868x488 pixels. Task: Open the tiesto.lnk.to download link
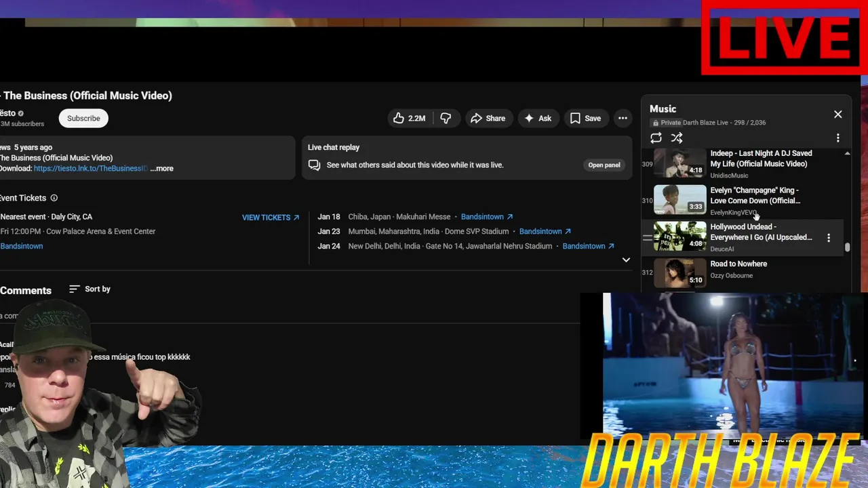[90, 168]
